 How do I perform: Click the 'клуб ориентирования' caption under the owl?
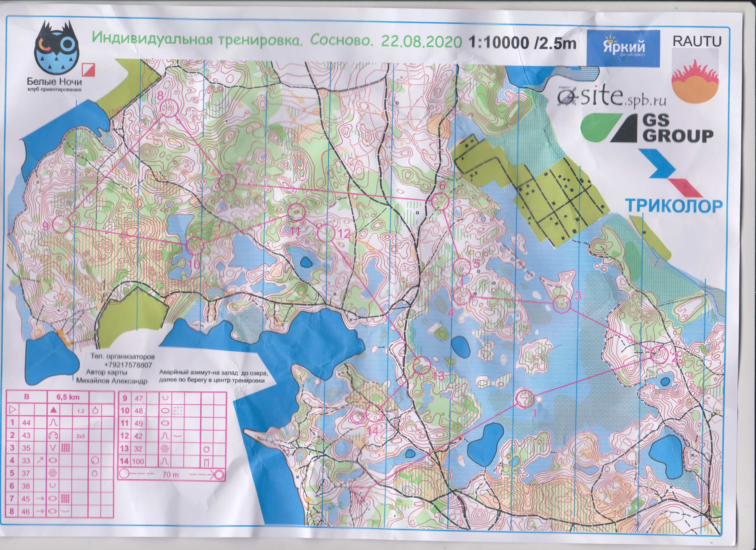pyautogui.click(x=54, y=89)
